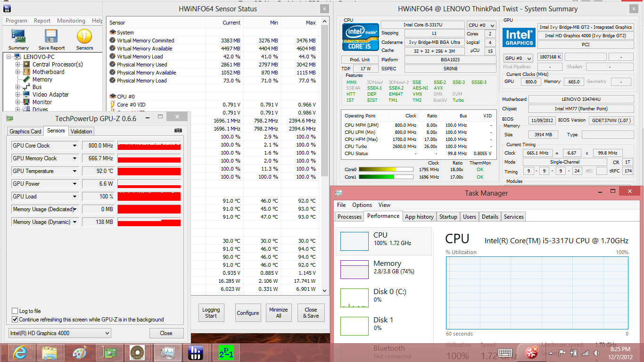Image resolution: width=644 pixels, height=362 pixels.
Task: Switch to HWiNFO64 taskbar icon
Action: point(196,353)
